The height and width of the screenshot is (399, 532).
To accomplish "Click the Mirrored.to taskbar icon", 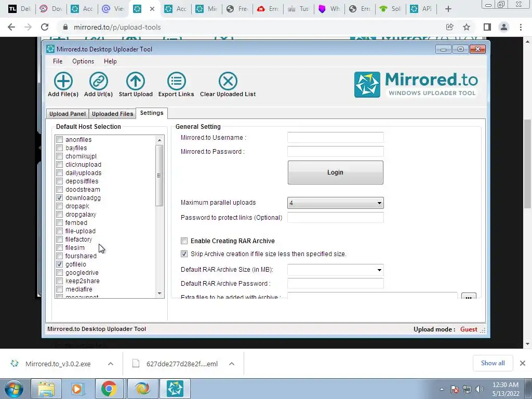I will click(175, 389).
